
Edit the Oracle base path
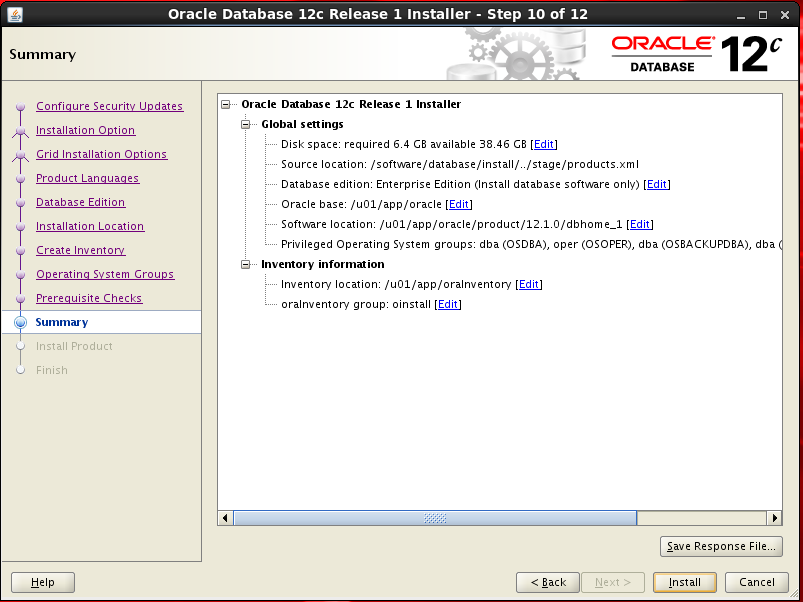459,204
